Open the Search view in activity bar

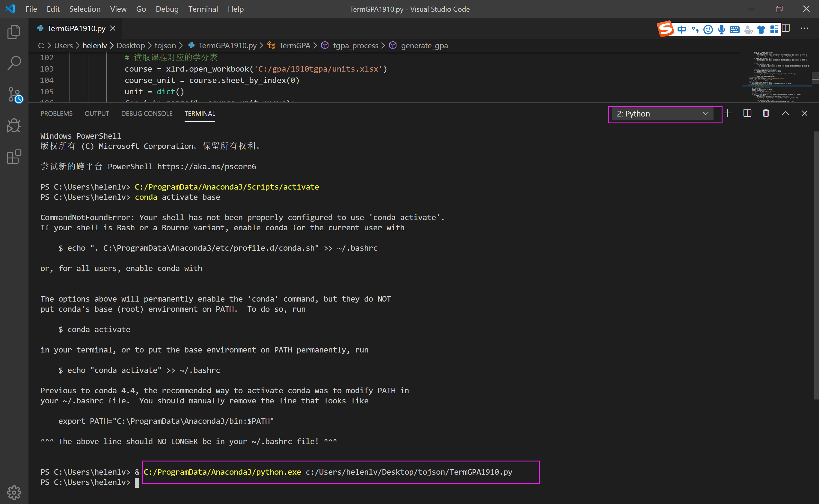pos(14,63)
